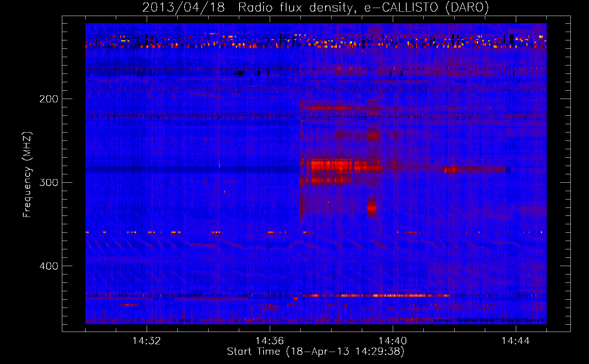Click the small red burst blob near 330 MHz
The height and width of the screenshot is (364, 589).
(x=372, y=207)
